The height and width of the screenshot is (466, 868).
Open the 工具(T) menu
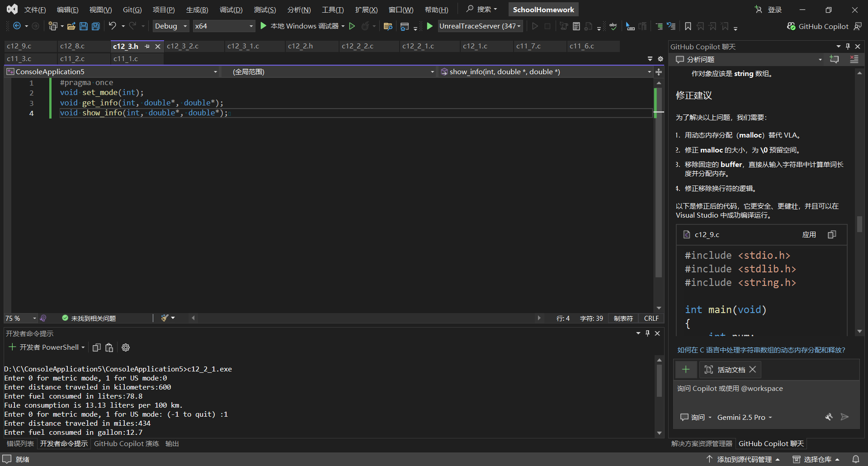tap(333, 10)
